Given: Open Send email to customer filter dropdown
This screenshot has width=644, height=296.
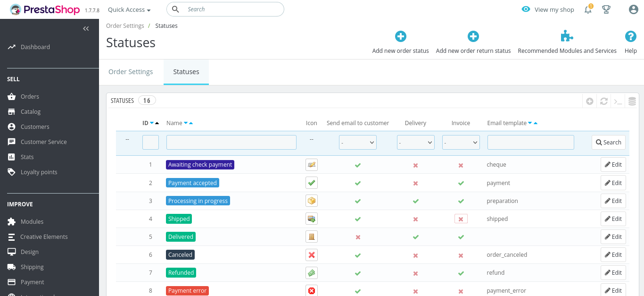Looking at the screenshot, I should point(358,142).
